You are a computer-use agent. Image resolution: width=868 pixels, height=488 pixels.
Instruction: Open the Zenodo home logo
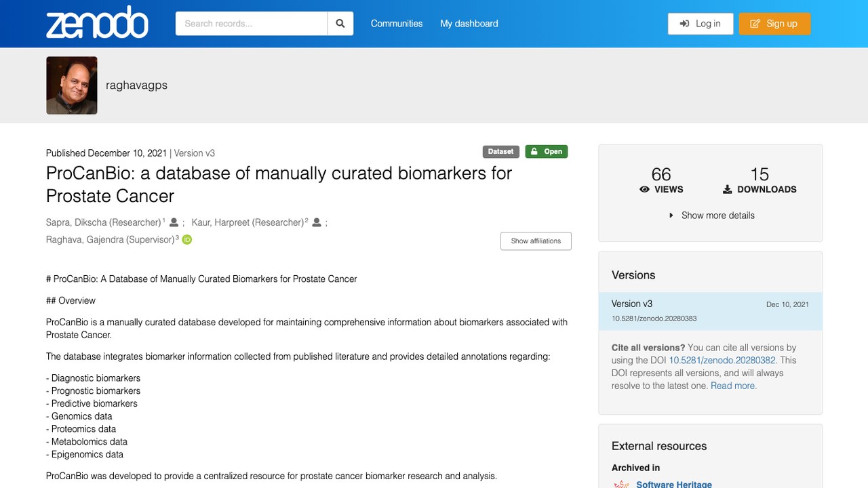(x=97, y=23)
